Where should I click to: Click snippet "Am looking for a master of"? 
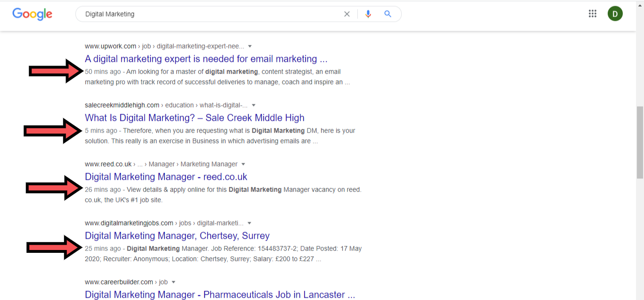point(165,72)
